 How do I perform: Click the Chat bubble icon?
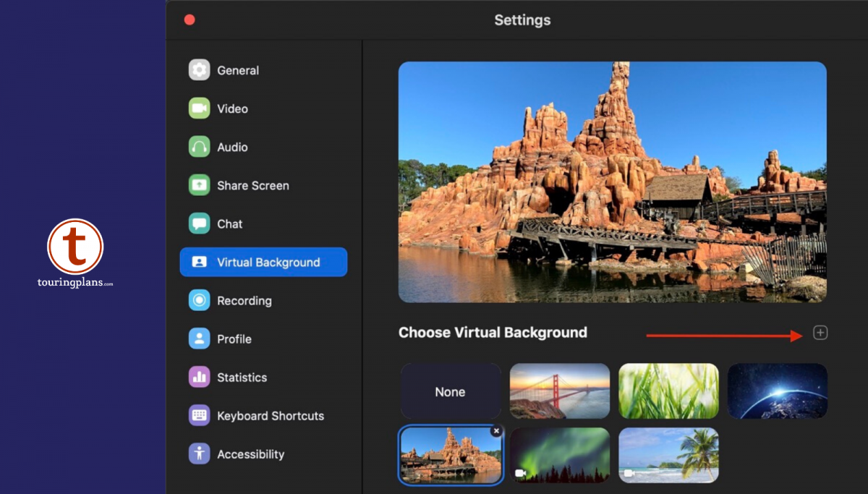click(x=199, y=223)
